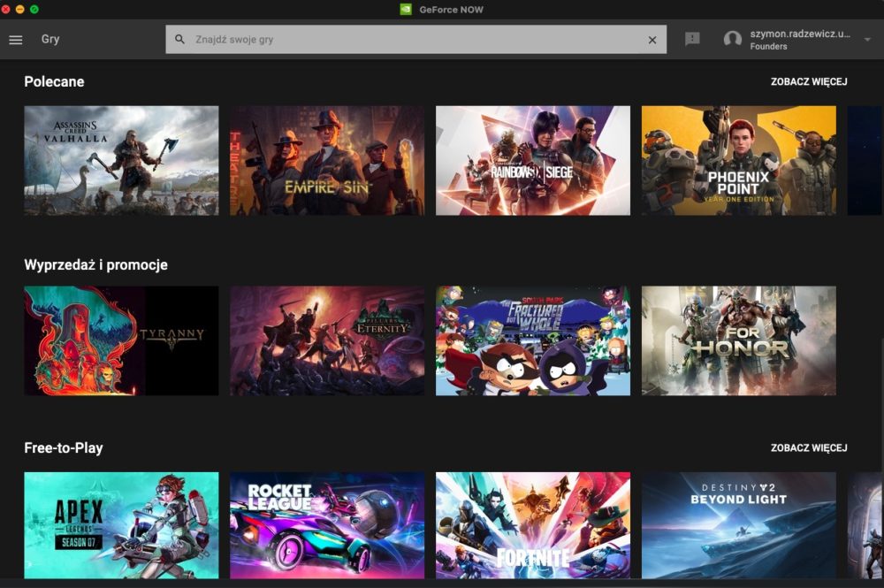Open the Apex Legends game tile
Viewport: 884px width, 588px height.
point(121,525)
